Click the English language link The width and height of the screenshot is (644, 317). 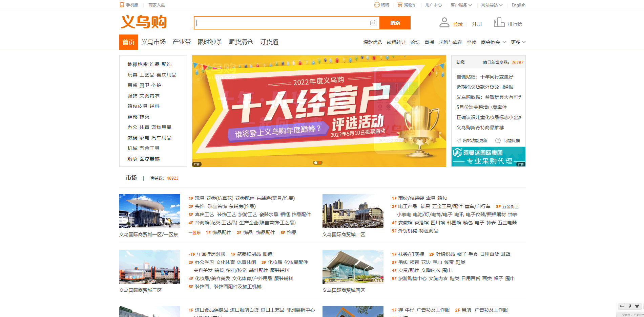[518, 5]
